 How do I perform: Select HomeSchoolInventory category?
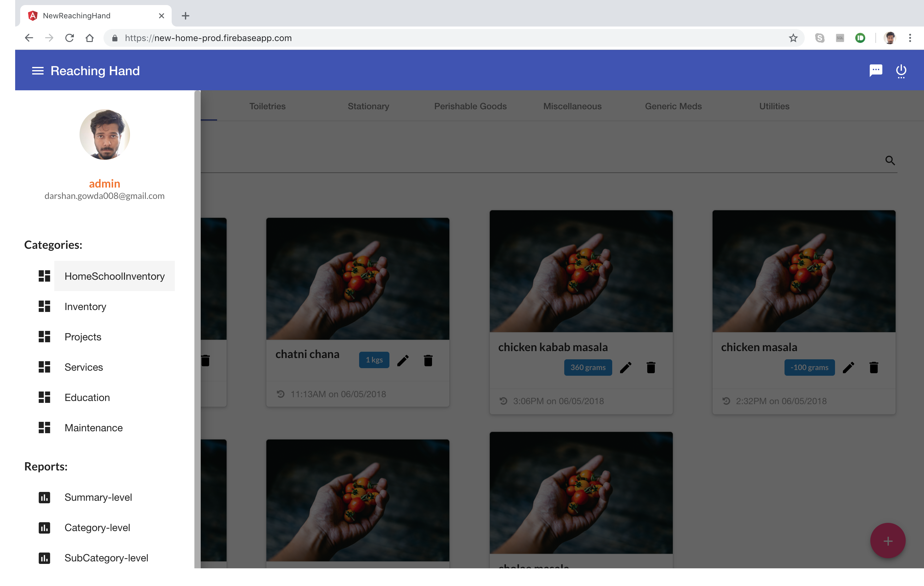tap(114, 276)
